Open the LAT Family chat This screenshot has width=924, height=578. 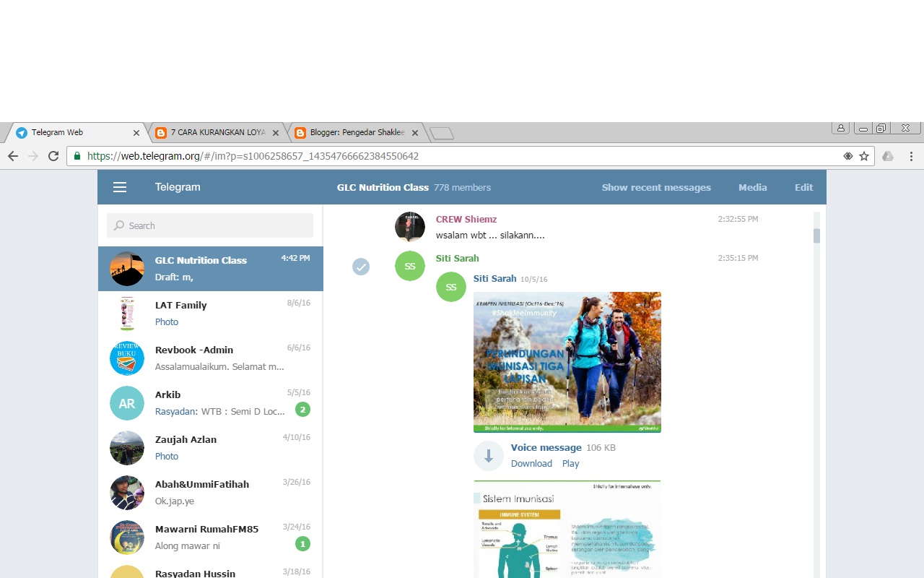(211, 314)
